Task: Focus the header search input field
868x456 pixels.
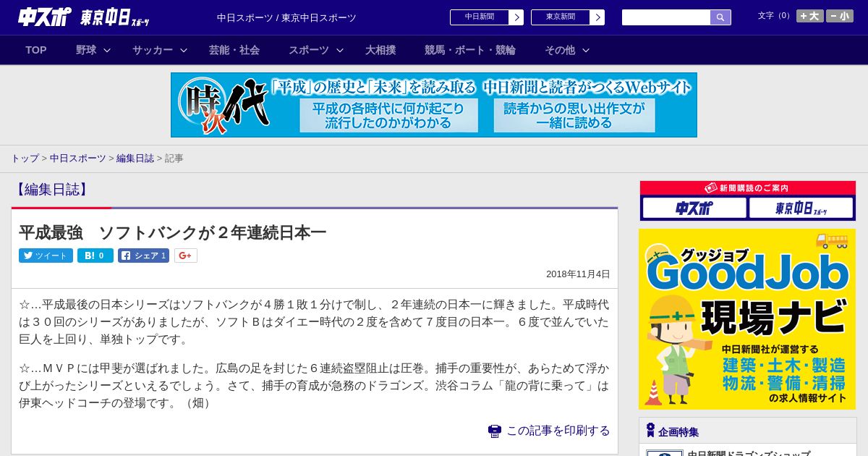Action: [666, 17]
